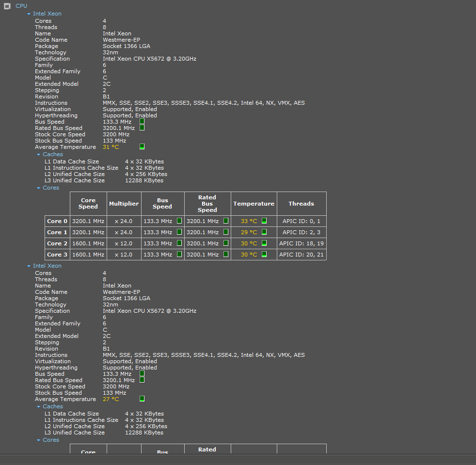
Task: Collapse the second processor's Cores section
Action: 39,440
